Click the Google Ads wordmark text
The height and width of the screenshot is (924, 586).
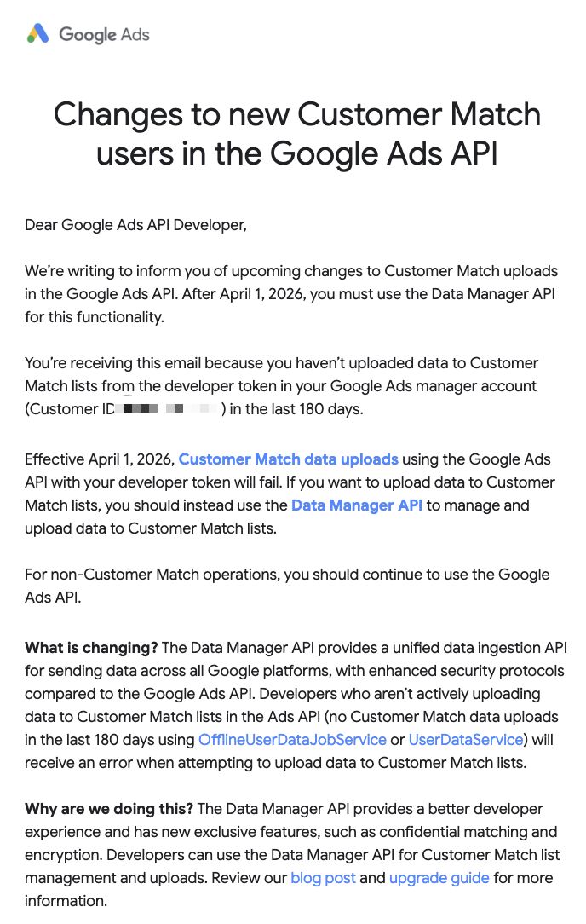click(x=104, y=35)
